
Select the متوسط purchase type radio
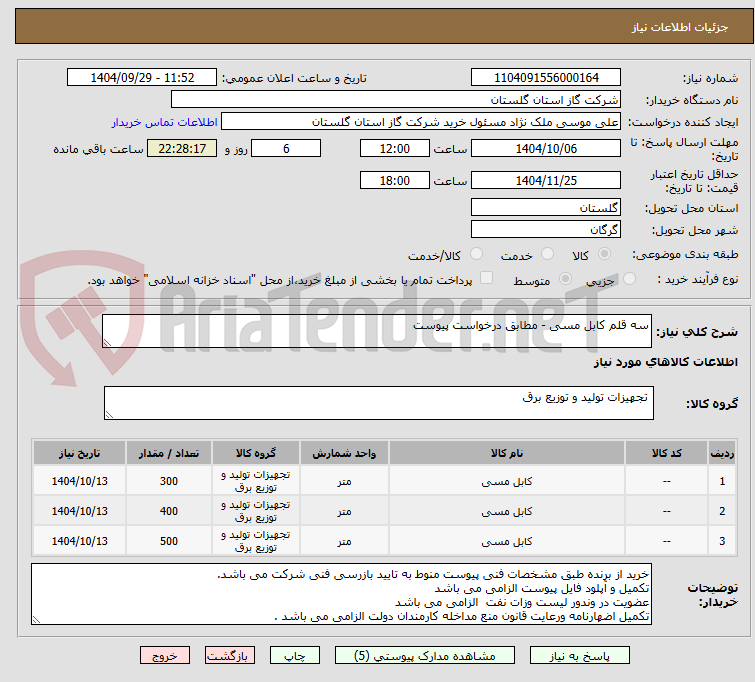565,279
